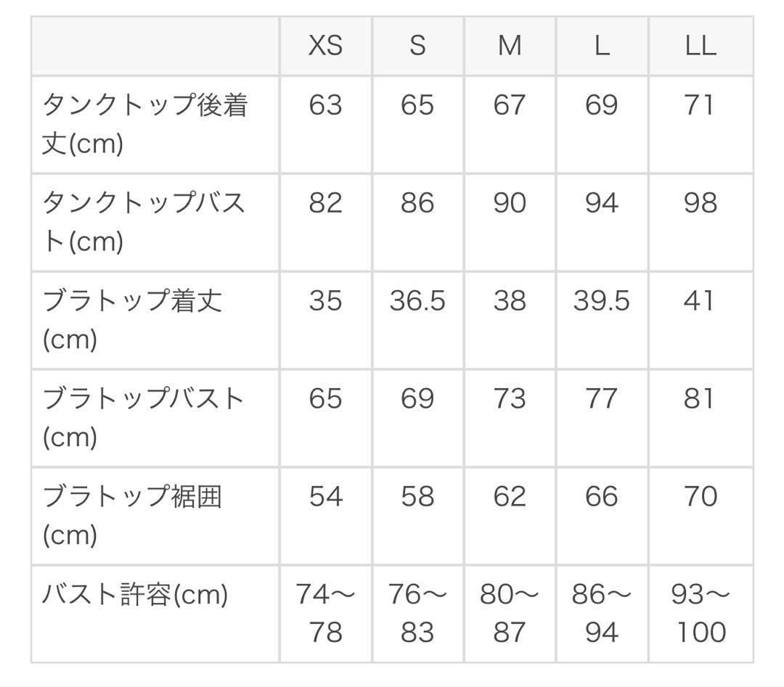Click the 71 tank top length cell

coord(700,105)
